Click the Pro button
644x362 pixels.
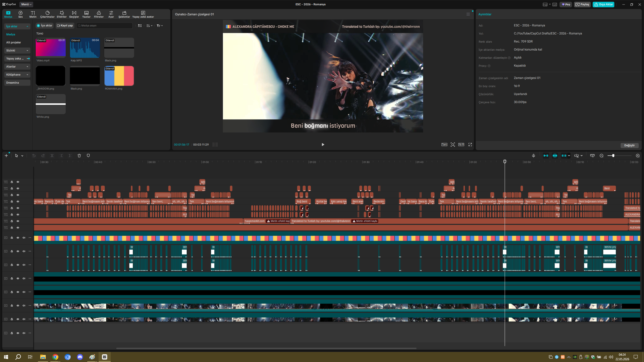[x=566, y=4]
